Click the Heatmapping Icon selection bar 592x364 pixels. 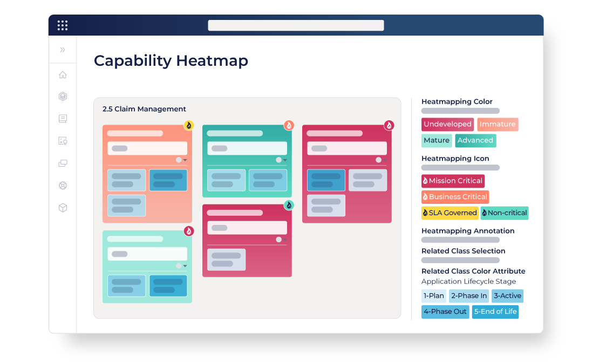pyautogui.click(x=460, y=168)
